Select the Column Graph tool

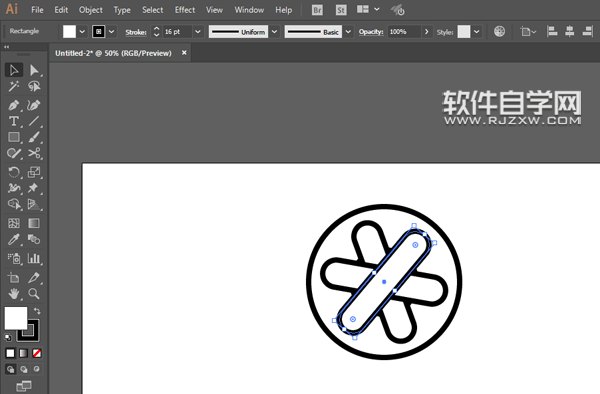tap(34, 259)
